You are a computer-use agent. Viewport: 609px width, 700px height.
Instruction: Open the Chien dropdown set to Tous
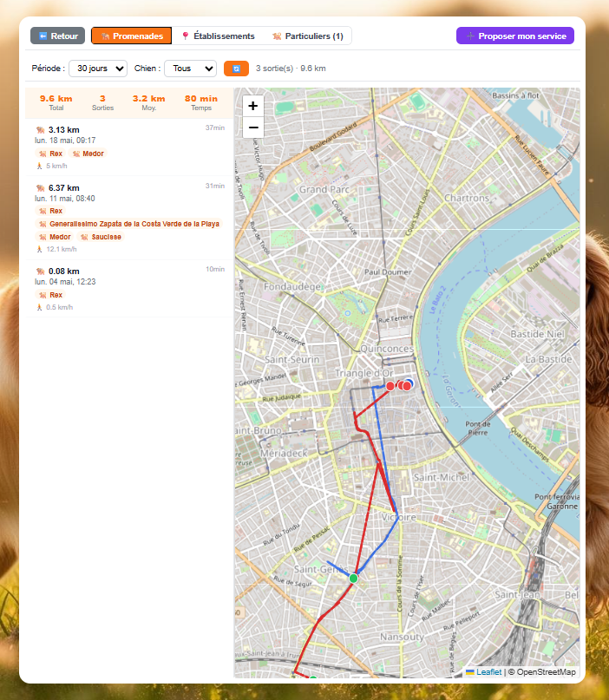[191, 69]
